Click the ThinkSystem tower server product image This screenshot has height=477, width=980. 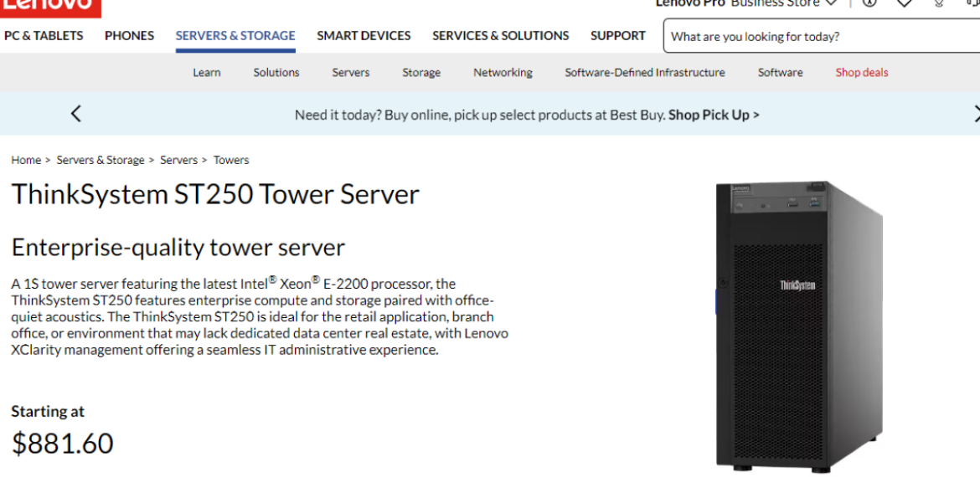point(799,326)
